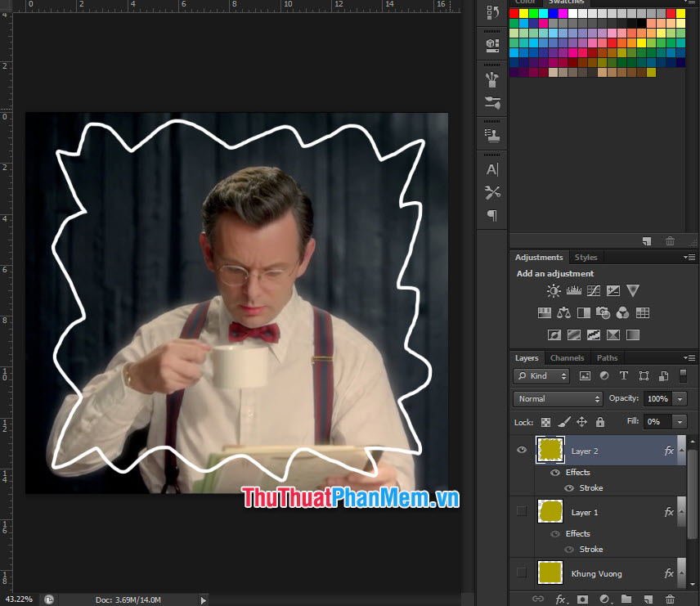Open the Brightness/Contrast adjustment
700x606 pixels.
click(x=553, y=290)
